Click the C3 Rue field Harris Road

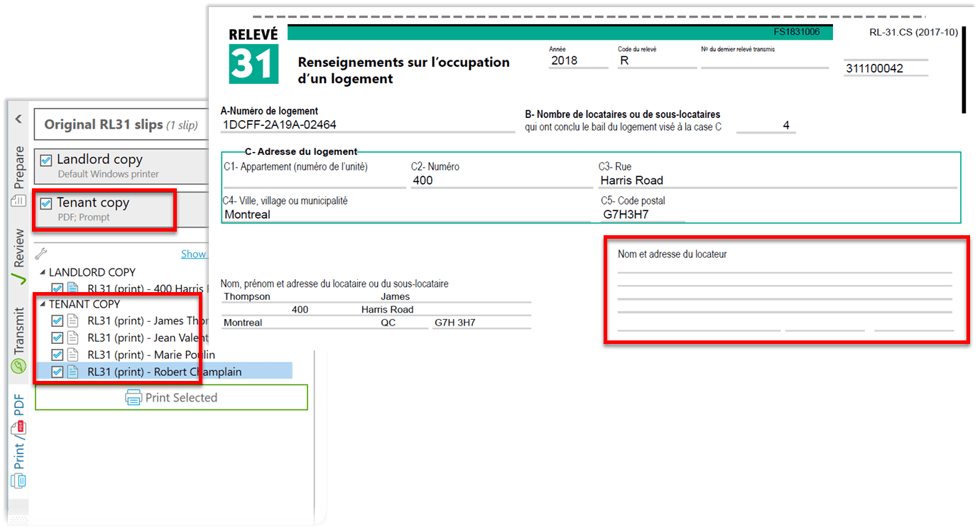point(778,181)
